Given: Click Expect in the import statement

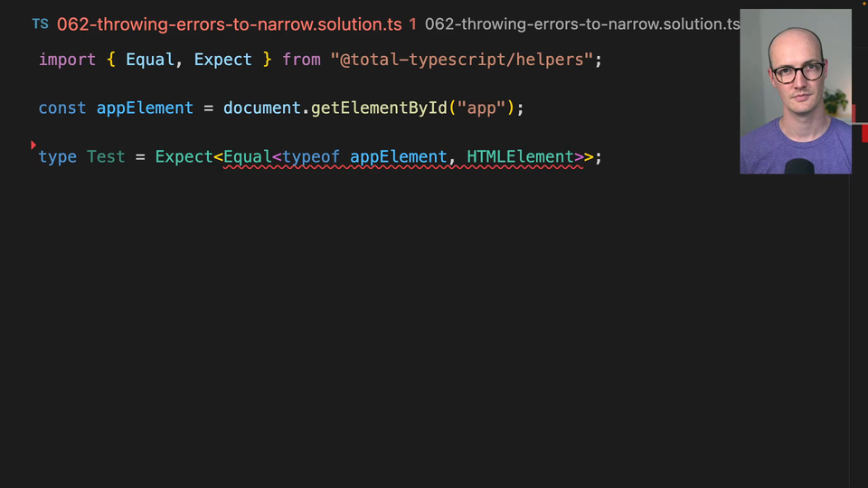Looking at the screenshot, I should click(x=222, y=60).
